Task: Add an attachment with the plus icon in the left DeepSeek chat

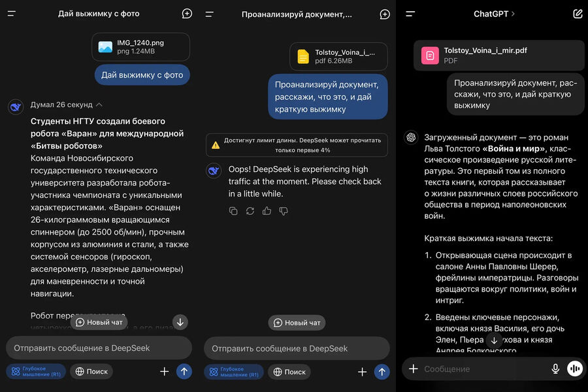Action: coord(164,371)
